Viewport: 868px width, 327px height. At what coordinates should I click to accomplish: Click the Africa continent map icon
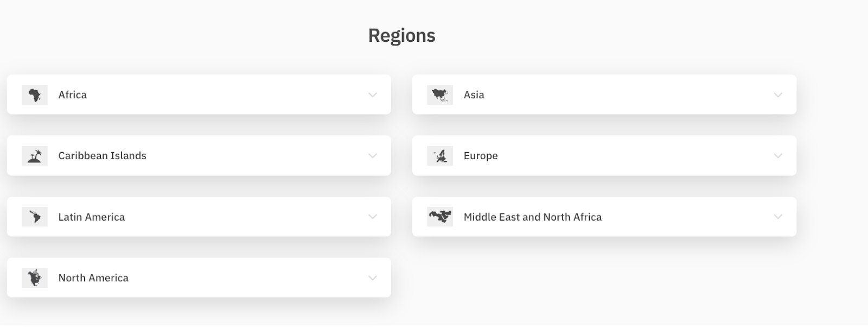point(35,95)
